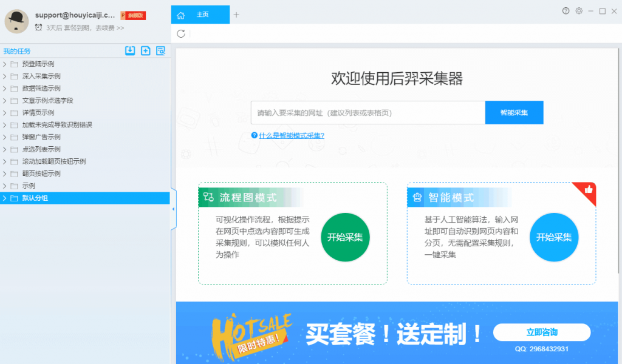This screenshot has height=364, width=622.
Task: Open the help question mark icon
Action: 566,11
